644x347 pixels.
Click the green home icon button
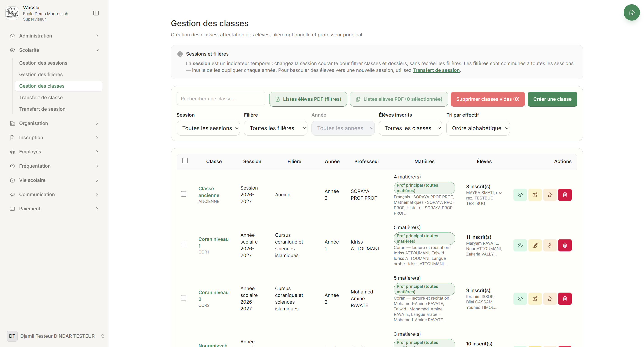[632, 12]
